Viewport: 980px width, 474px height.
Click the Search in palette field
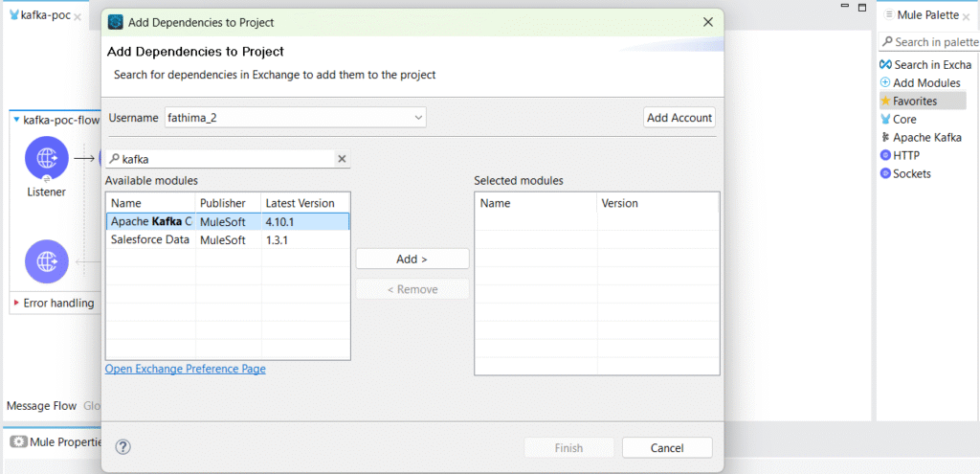coord(928,42)
